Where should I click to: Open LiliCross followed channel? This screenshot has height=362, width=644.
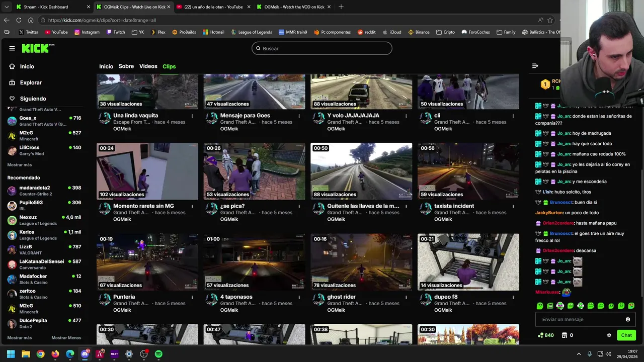coord(44,151)
